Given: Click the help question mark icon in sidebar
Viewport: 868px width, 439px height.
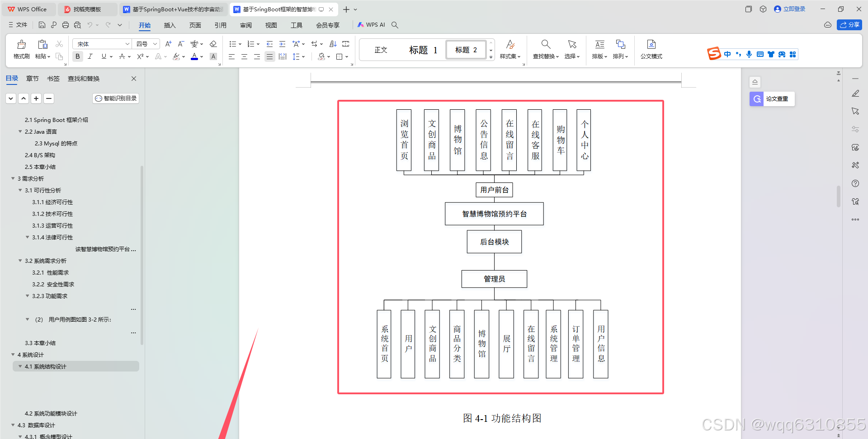Looking at the screenshot, I should (855, 183).
